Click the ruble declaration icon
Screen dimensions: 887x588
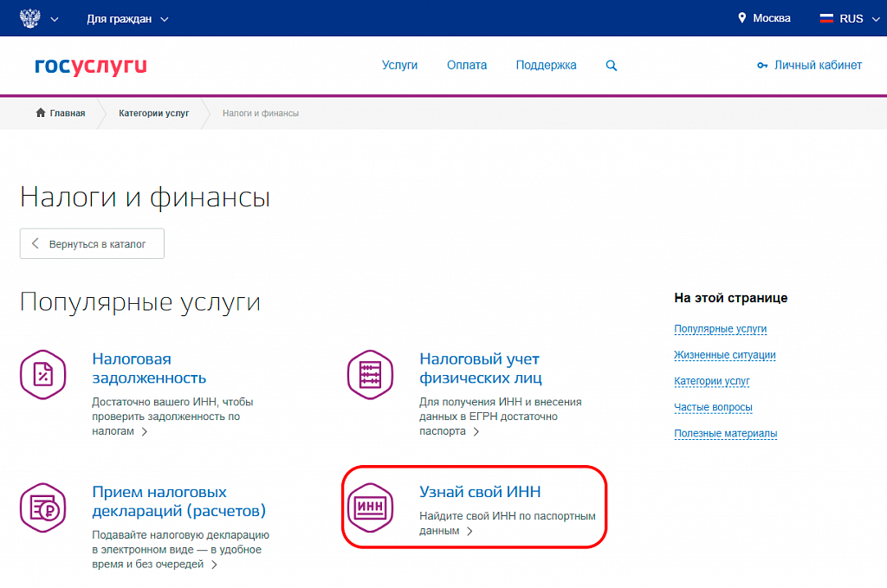click(43, 507)
